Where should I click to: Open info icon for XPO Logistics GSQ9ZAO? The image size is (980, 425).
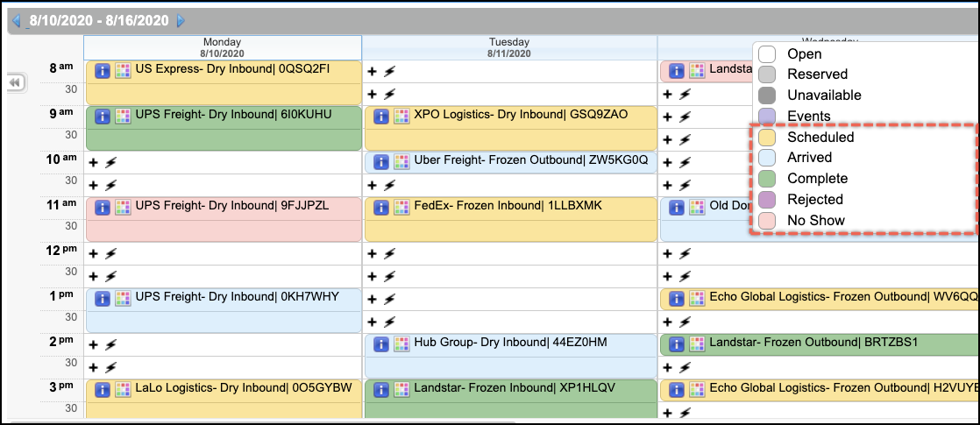click(382, 117)
